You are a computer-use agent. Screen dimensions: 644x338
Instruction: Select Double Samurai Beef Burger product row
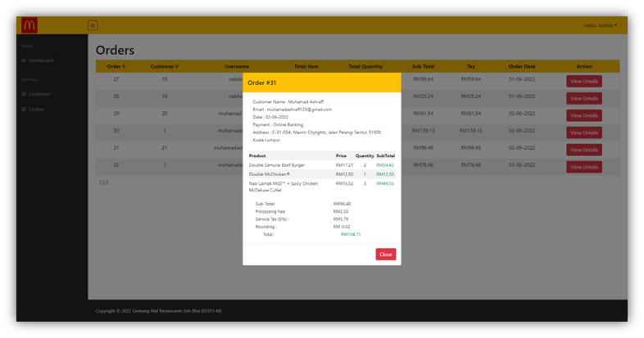tap(321, 164)
